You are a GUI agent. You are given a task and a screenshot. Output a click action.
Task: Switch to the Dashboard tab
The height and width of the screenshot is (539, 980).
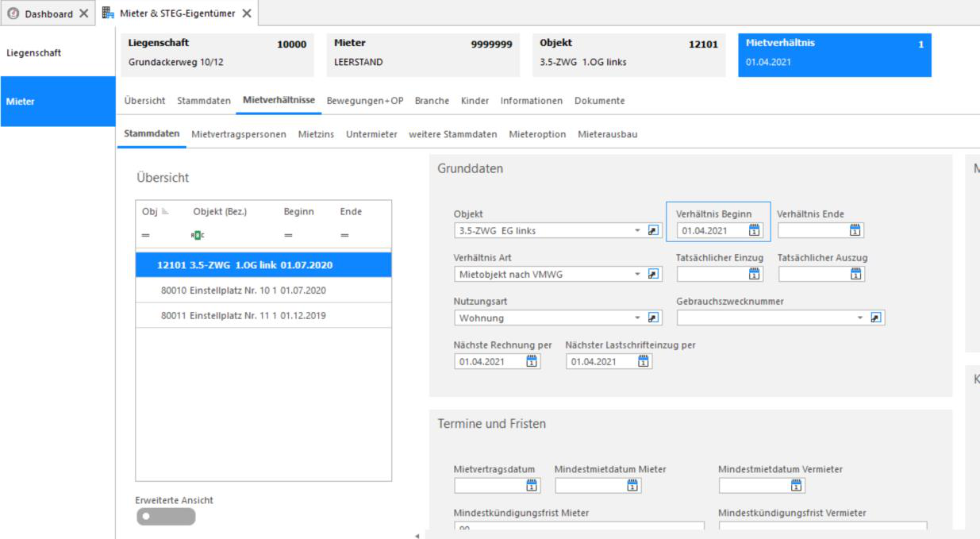[x=48, y=13]
